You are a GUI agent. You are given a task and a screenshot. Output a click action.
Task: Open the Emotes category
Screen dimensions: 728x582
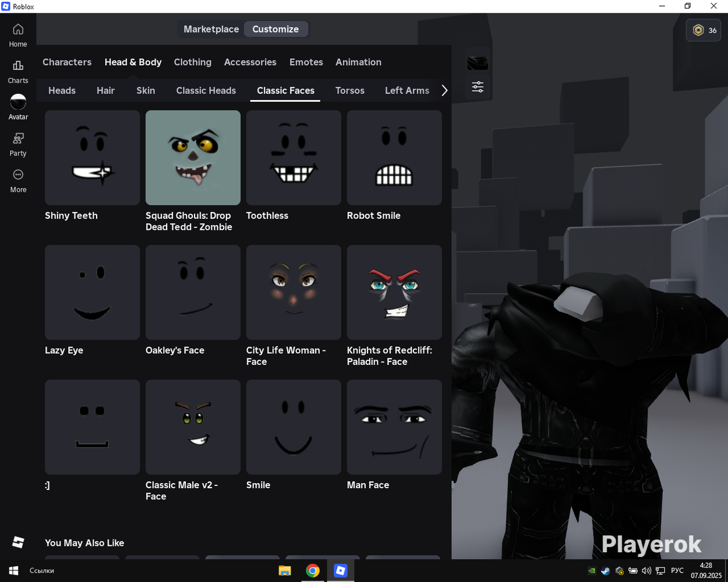[306, 62]
